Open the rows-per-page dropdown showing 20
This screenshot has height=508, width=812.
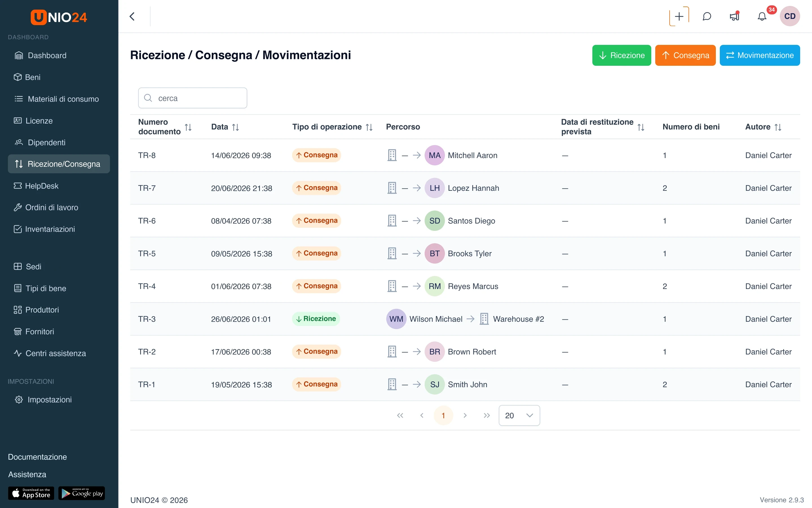coord(519,416)
